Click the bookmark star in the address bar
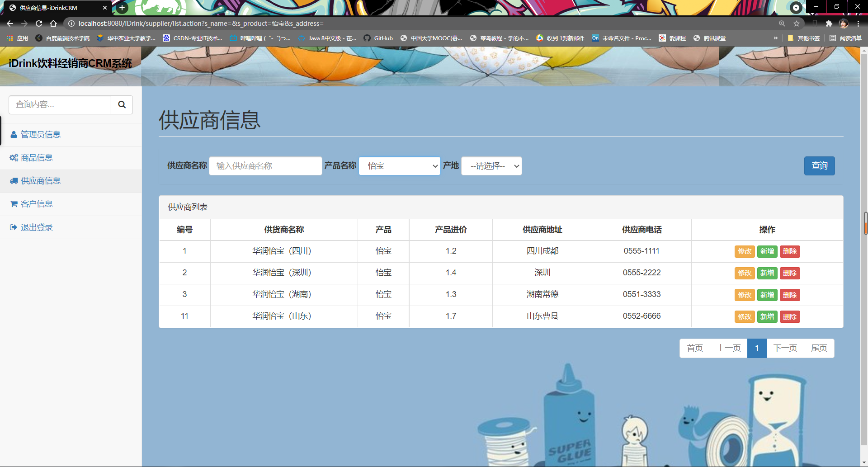The image size is (868, 467). (x=797, y=24)
